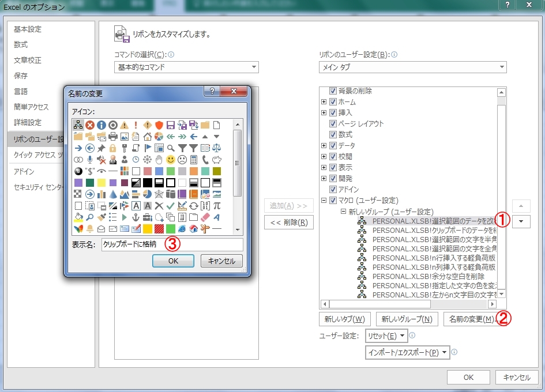Pick the anchor icon
Viewport: 545px width, 392px height.
[x=136, y=217]
